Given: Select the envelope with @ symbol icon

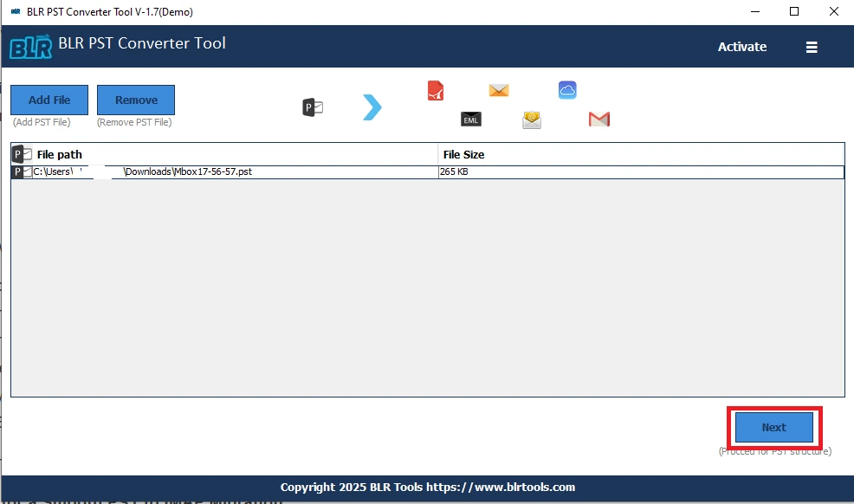Looking at the screenshot, I should [532, 120].
